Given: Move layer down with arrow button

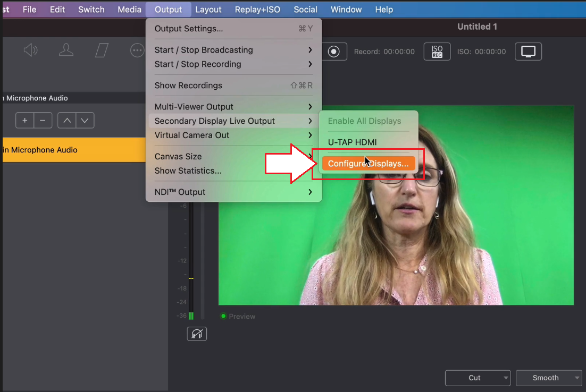Looking at the screenshot, I should tap(85, 121).
